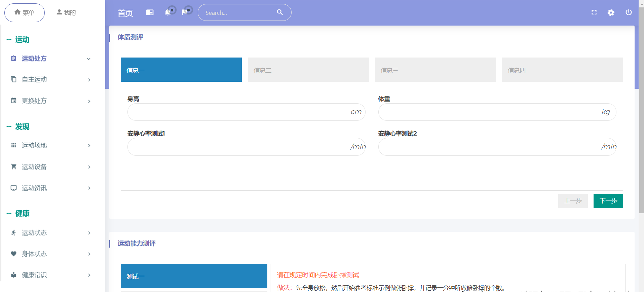The image size is (644, 292).
Task: Click the 运动设备 shopping cart icon
Action: tap(13, 167)
